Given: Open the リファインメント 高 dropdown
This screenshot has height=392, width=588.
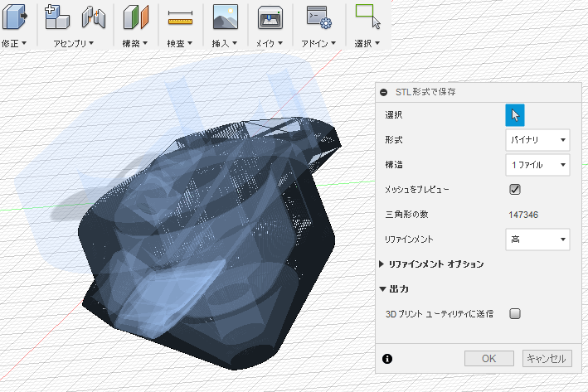Looking at the screenshot, I should [537, 240].
